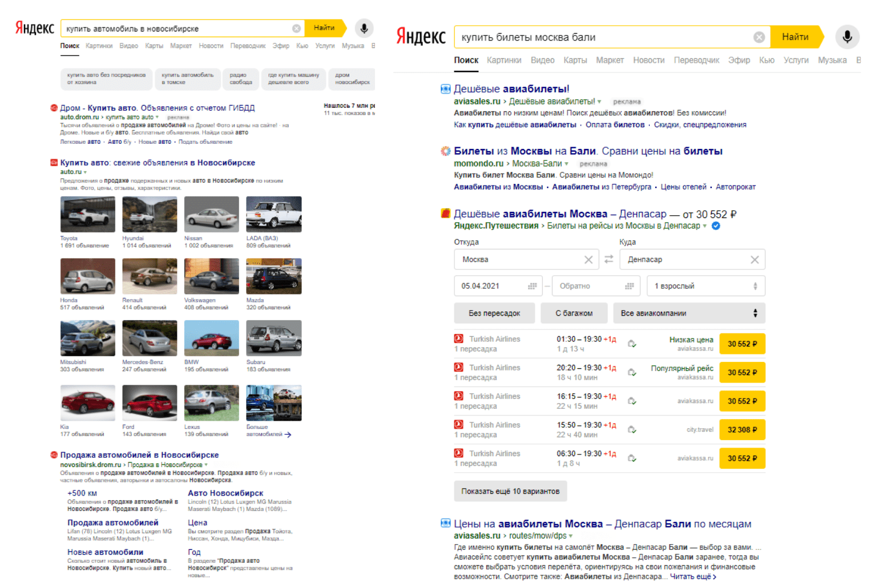Expand arrow after 'Продажа в Новосибирске' breadcrumb
The height and width of the screenshot is (588, 879).
point(206,465)
